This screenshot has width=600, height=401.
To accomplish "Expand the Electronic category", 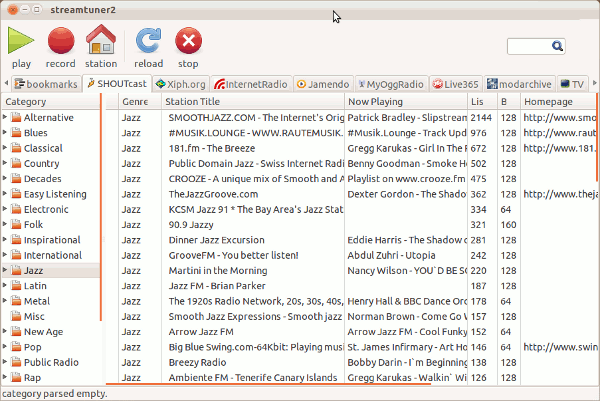I will 5,209.
